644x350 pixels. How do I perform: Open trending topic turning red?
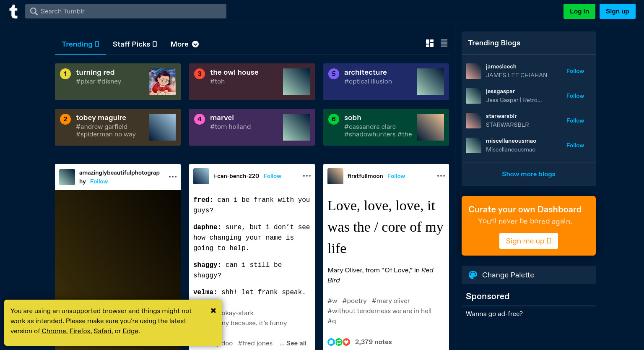tap(118, 82)
